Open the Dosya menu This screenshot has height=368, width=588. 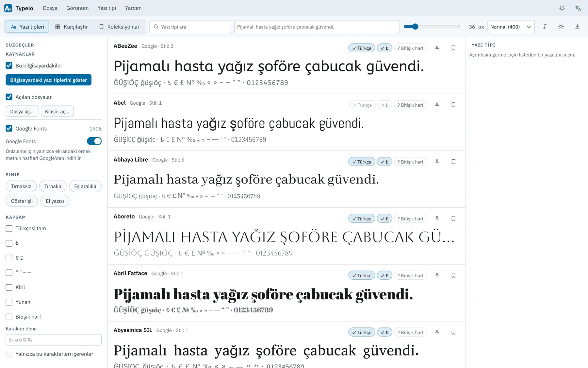coord(50,8)
